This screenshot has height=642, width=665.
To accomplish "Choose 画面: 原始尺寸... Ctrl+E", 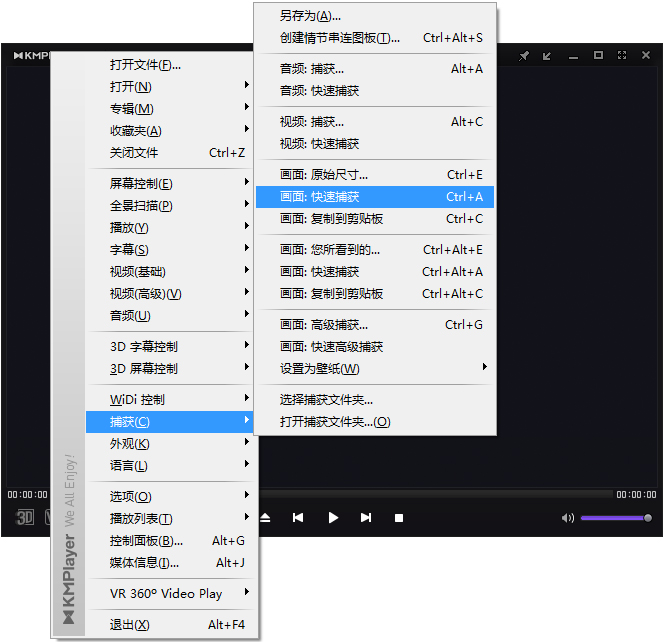I will click(x=375, y=175).
